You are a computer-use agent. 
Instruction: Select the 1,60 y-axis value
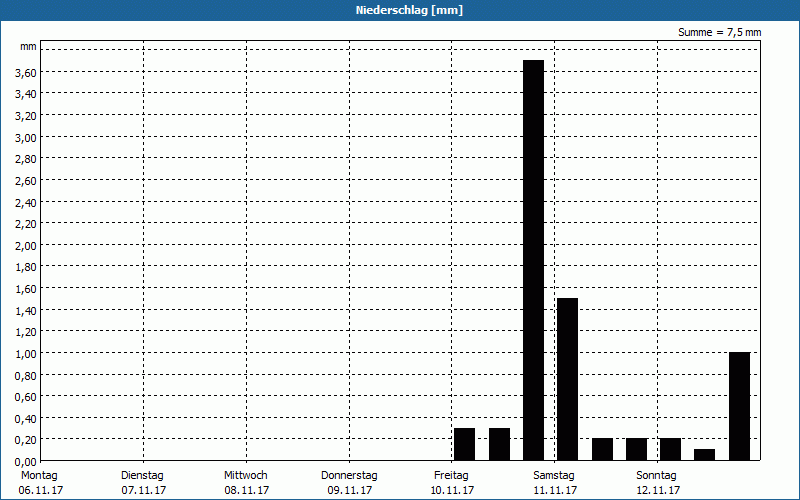pyautogui.click(x=26, y=289)
